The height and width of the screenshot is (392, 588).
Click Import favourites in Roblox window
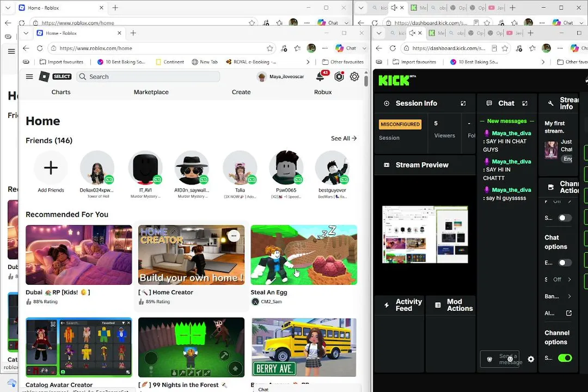click(62, 62)
